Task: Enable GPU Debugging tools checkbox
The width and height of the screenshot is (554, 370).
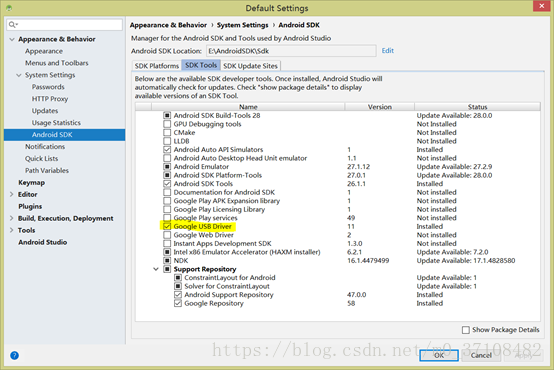Action: click(x=167, y=124)
